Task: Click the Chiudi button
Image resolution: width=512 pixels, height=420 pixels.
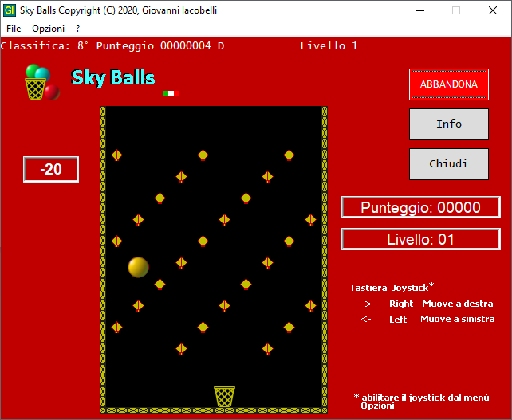Action: coord(449,164)
